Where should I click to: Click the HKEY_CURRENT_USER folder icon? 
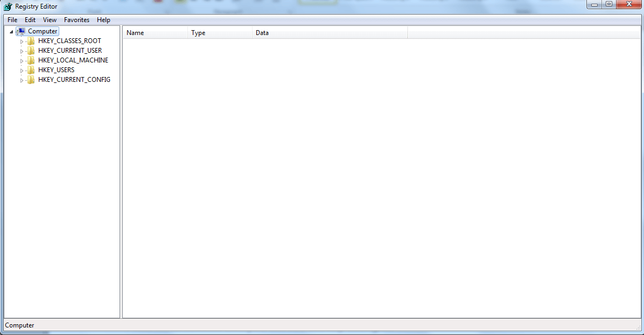point(31,51)
